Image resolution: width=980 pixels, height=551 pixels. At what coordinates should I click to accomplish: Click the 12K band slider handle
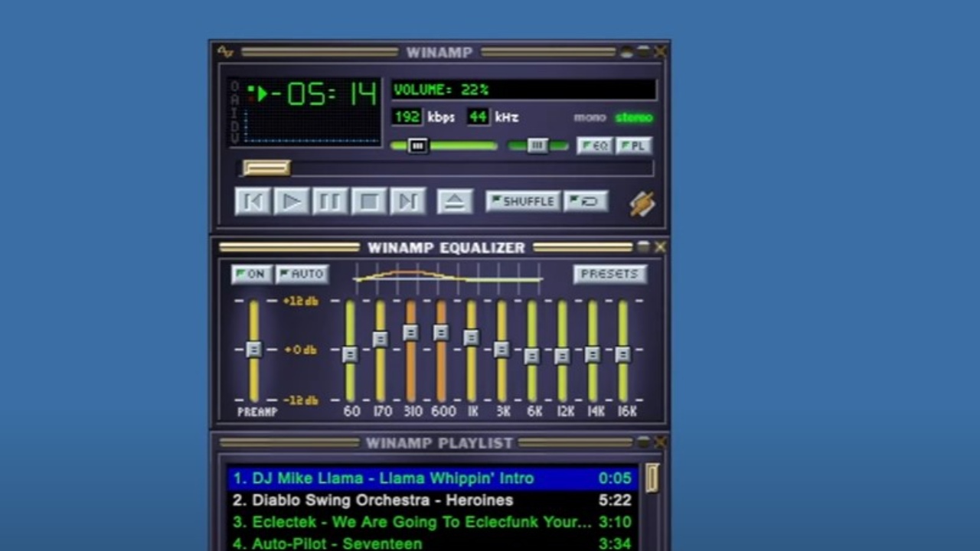pos(562,356)
